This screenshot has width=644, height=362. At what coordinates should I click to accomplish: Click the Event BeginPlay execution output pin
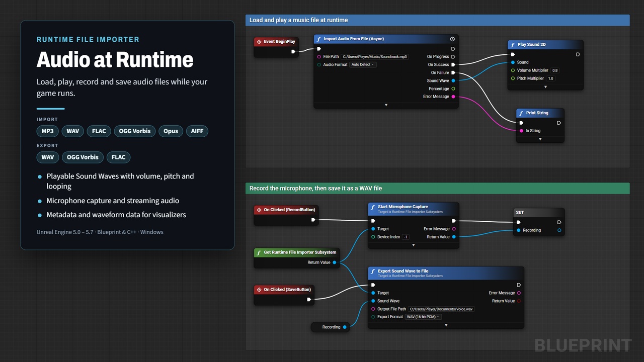(294, 51)
